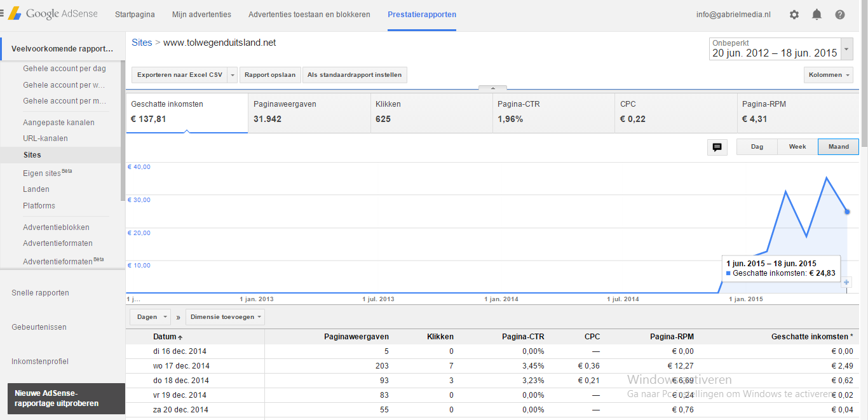This screenshot has width=868, height=420.
Task: Sort table by Datum column
Action: [168, 337]
